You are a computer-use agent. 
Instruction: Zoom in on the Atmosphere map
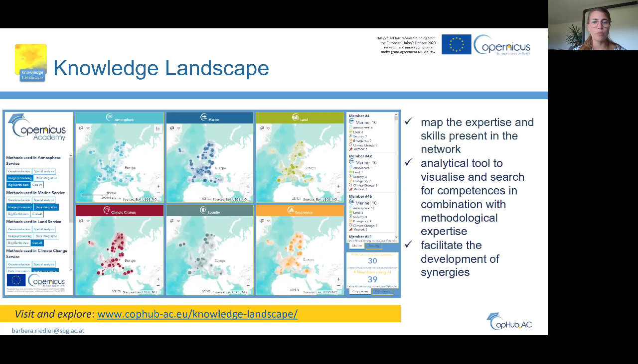pyautogui.click(x=158, y=186)
